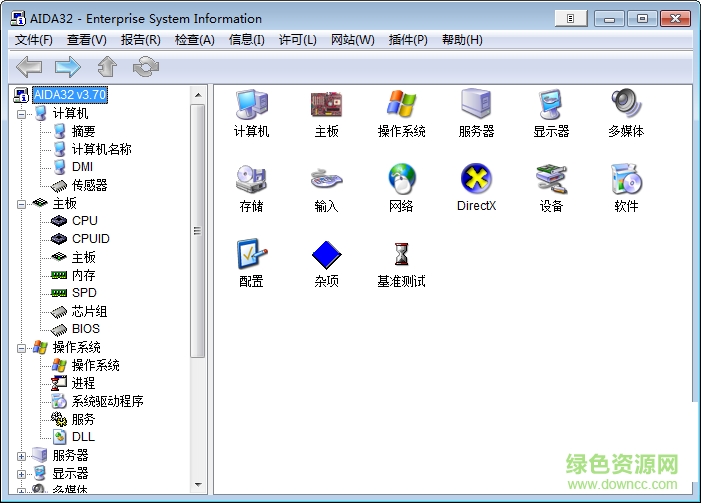701x503 pixels.
Task: Select 传感器 in the tree
Action: point(89,185)
